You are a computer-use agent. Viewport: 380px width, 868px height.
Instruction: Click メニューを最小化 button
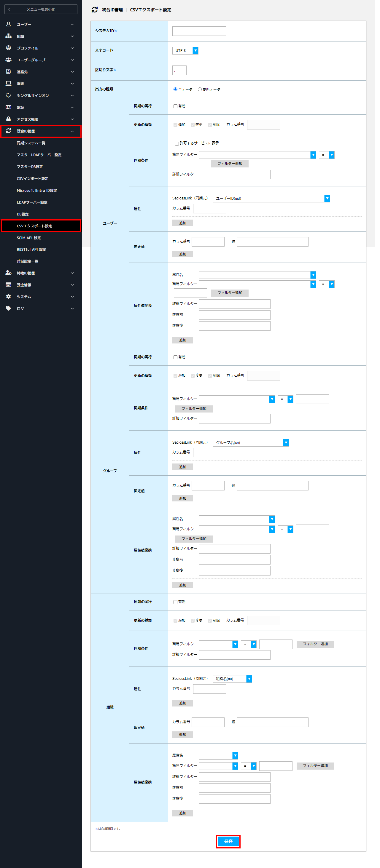click(x=41, y=9)
